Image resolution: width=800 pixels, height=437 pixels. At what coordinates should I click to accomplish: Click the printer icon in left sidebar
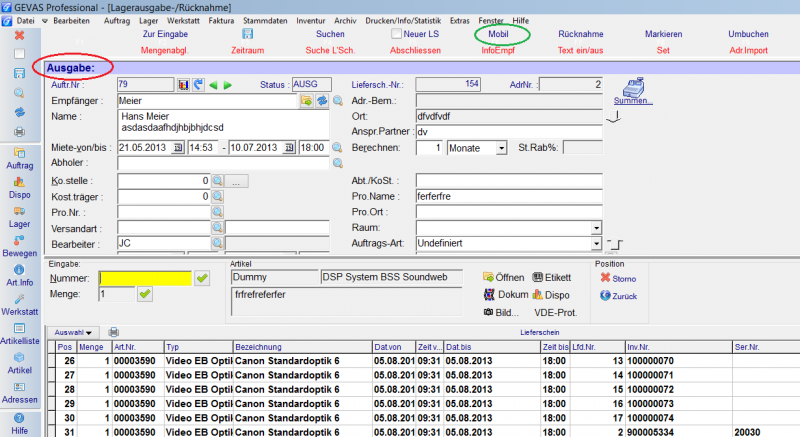(x=19, y=132)
